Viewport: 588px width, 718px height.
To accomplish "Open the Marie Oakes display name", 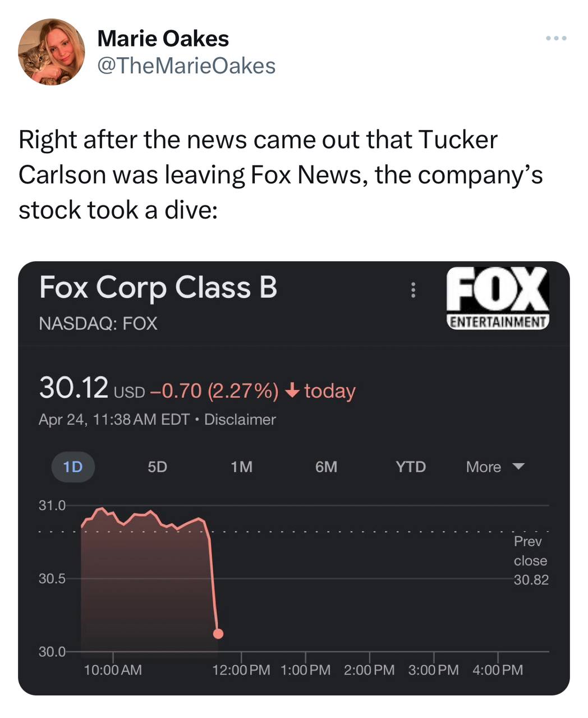I will [x=163, y=39].
